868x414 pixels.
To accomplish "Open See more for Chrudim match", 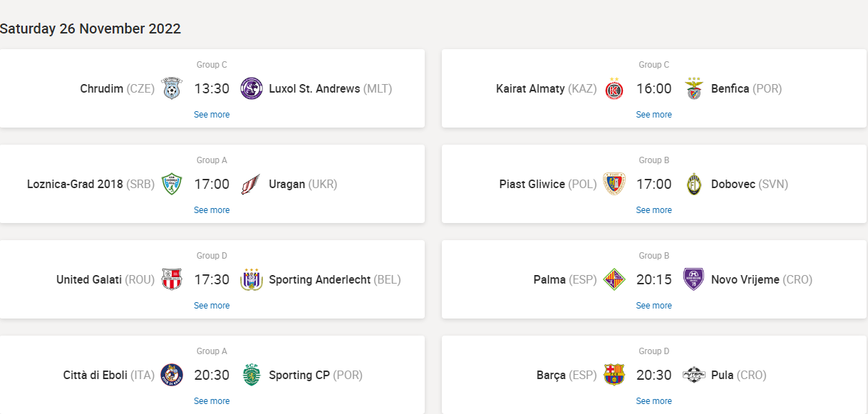I will tap(212, 115).
